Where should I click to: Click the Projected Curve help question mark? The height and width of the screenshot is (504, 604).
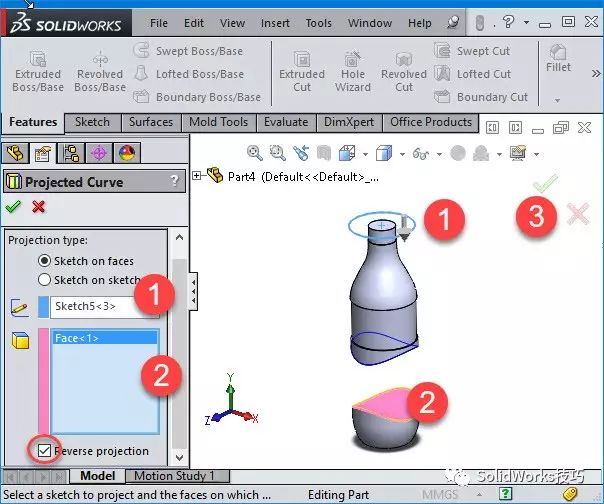coord(174,180)
